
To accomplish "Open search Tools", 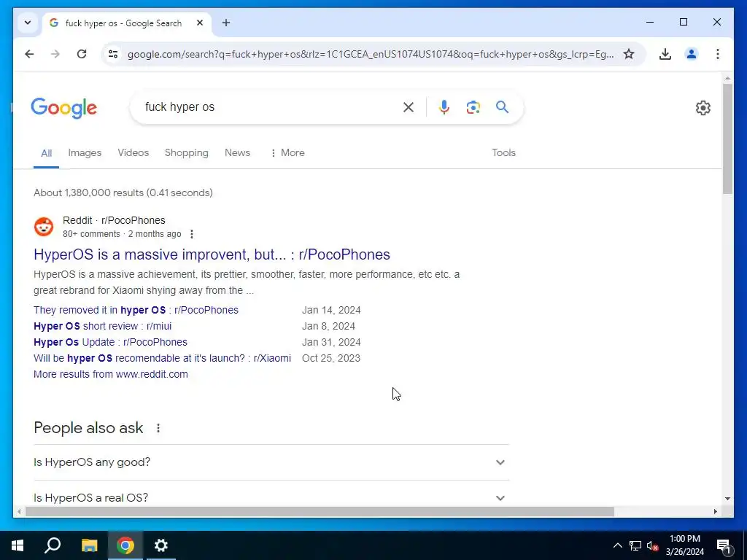I will point(503,153).
